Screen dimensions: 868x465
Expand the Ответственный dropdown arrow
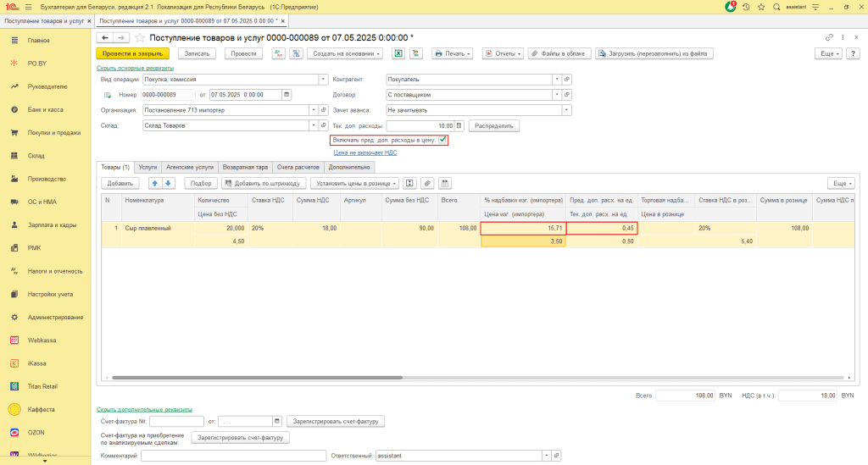point(547,456)
